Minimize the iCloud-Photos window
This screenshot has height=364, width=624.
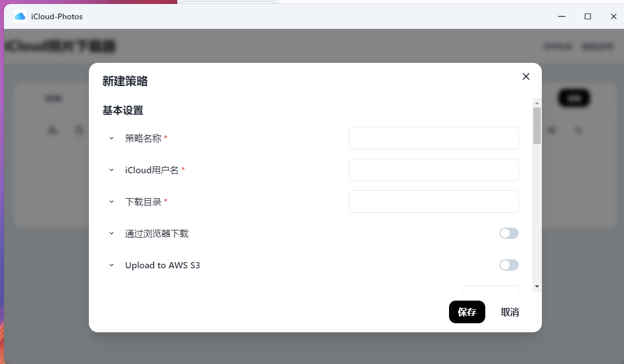(x=562, y=16)
